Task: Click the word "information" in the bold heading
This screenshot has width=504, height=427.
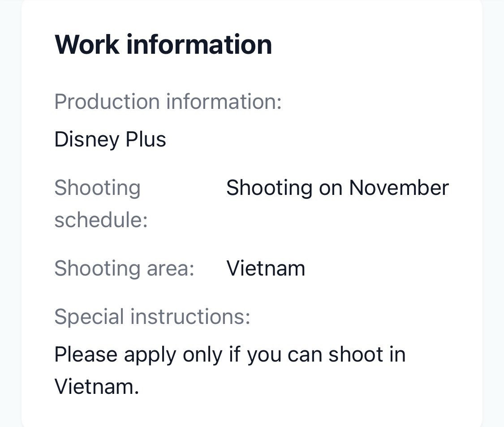Action: pos(199,44)
